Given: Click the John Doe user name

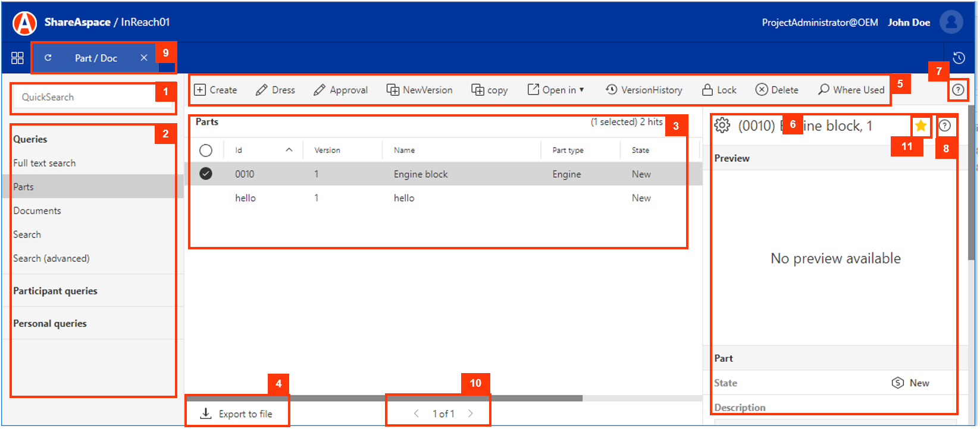Looking at the screenshot, I should click(x=909, y=23).
